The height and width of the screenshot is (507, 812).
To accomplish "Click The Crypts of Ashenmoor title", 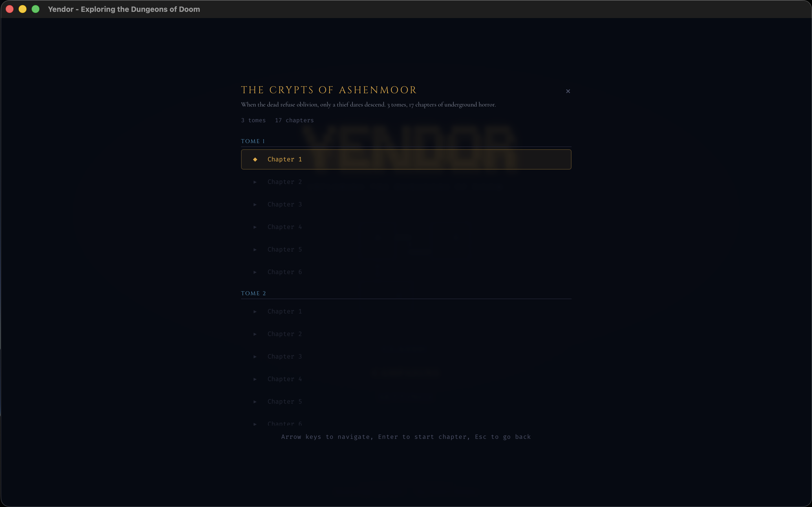I will 329,90.
